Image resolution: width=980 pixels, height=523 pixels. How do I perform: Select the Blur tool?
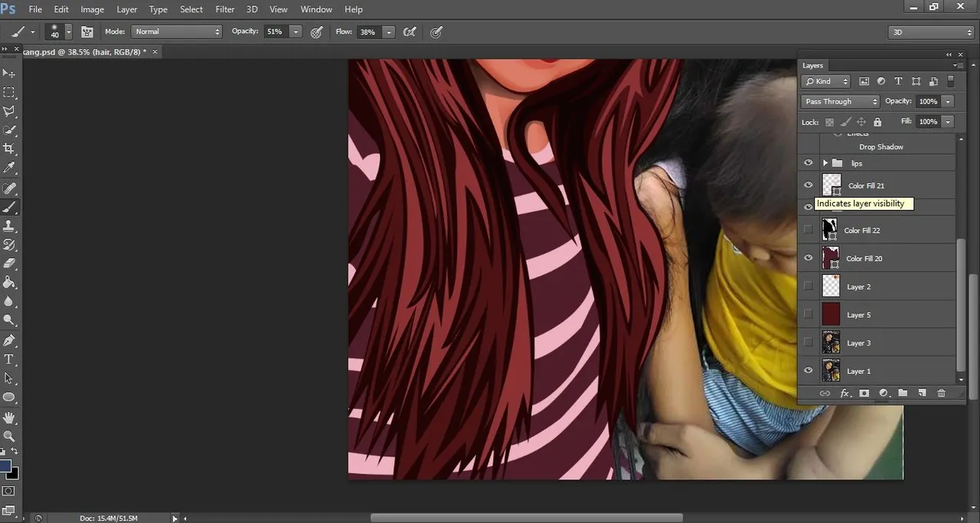tap(9, 302)
